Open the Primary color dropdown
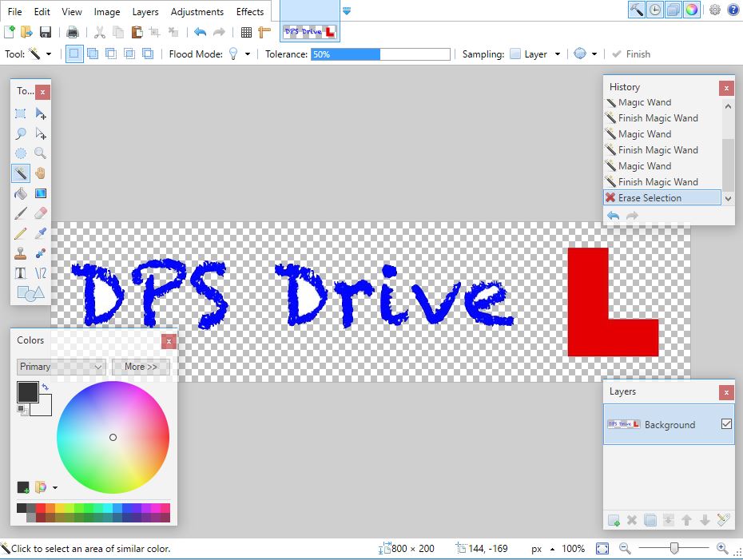Screen dimensions: 743x560 pyautogui.click(x=61, y=367)
